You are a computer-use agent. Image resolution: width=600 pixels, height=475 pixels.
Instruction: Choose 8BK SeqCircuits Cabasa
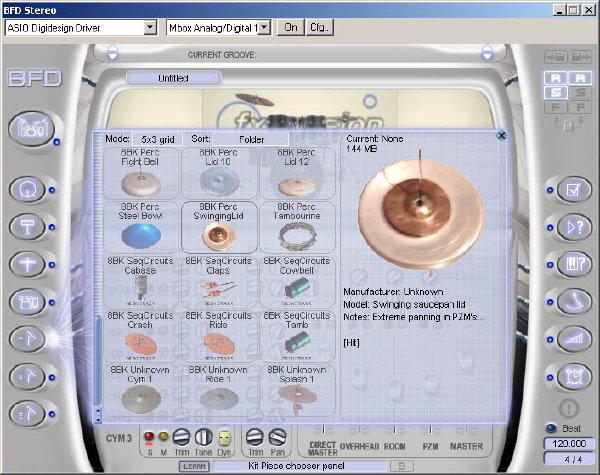pos(141,282)
